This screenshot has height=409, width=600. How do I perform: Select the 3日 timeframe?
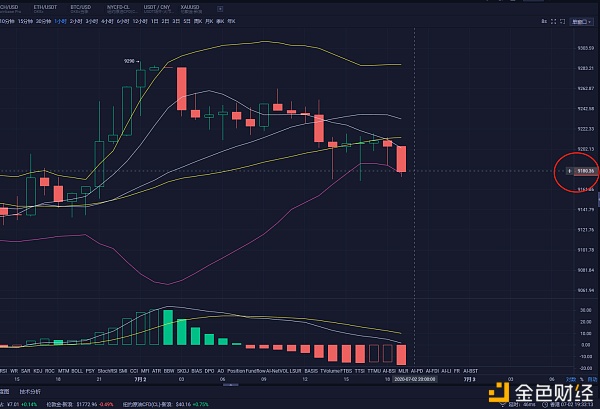(176, 21)
